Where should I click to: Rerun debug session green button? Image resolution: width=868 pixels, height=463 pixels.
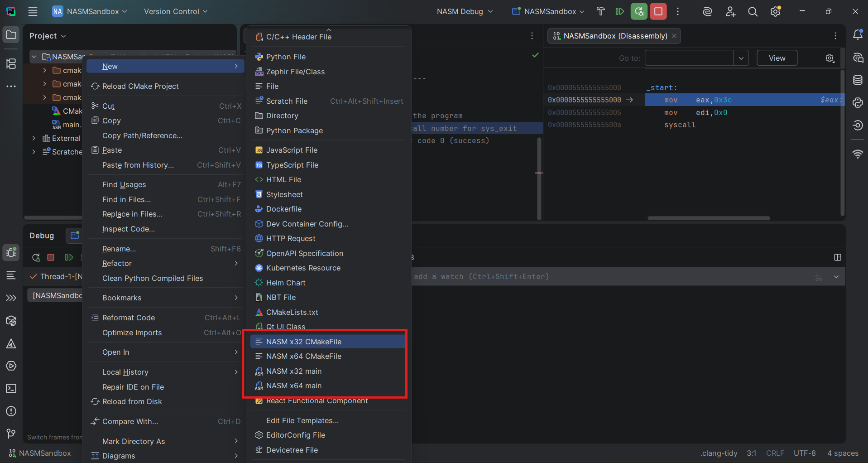tap(639, 11)
